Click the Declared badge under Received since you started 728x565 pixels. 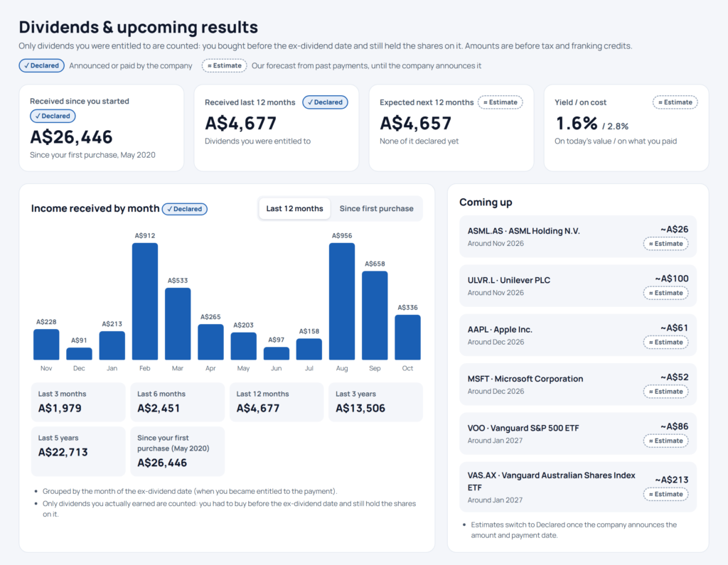tap(53, 116)
